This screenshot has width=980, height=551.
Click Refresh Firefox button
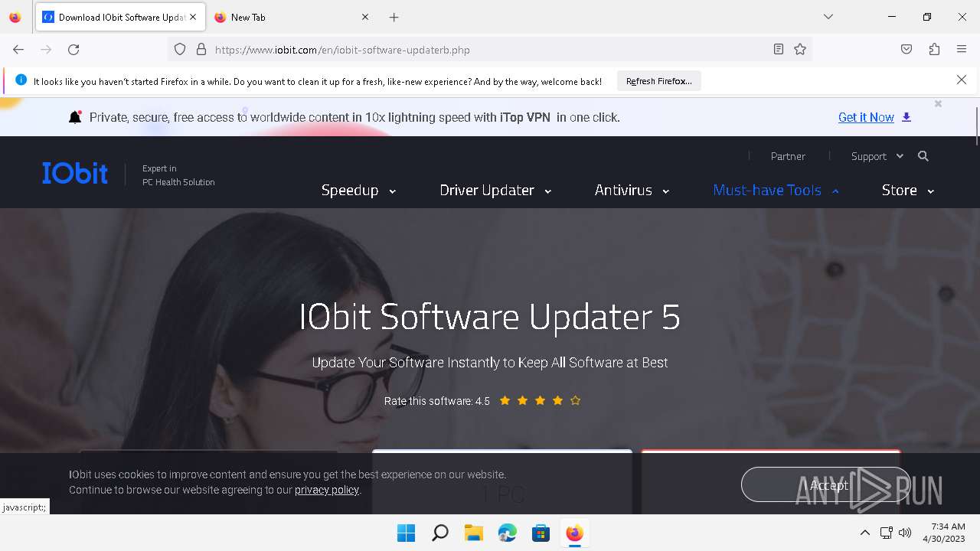658,80
